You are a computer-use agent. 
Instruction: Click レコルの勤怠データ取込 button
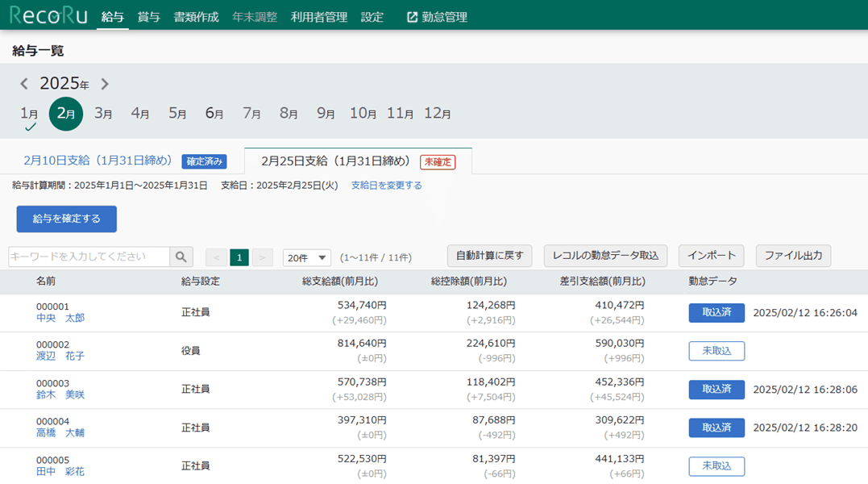[x=605, y=256]
